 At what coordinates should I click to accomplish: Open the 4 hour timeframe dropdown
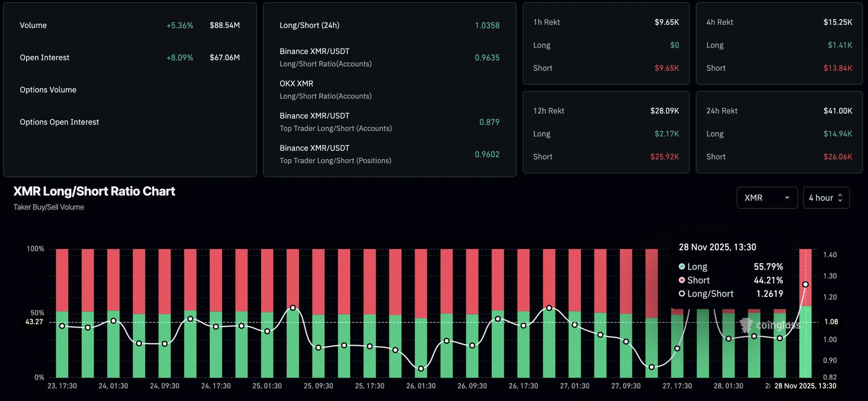pyautogui.click(x=826, y=198)
